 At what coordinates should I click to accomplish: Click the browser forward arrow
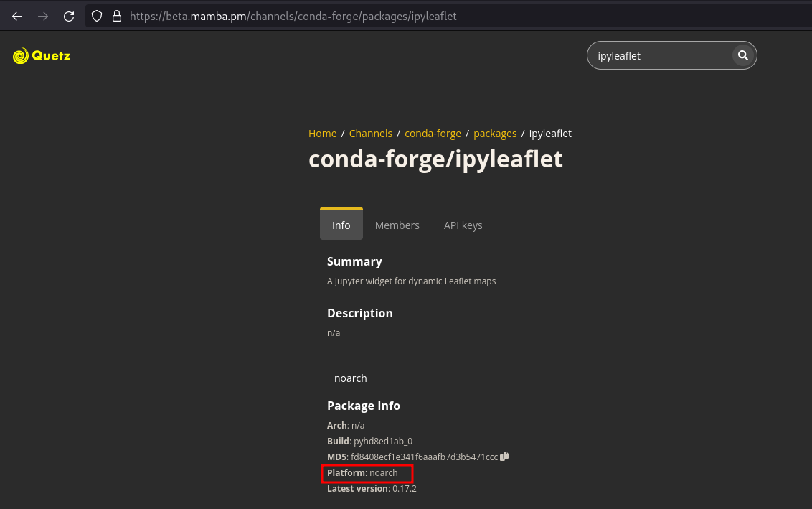[x=43, y=16]
